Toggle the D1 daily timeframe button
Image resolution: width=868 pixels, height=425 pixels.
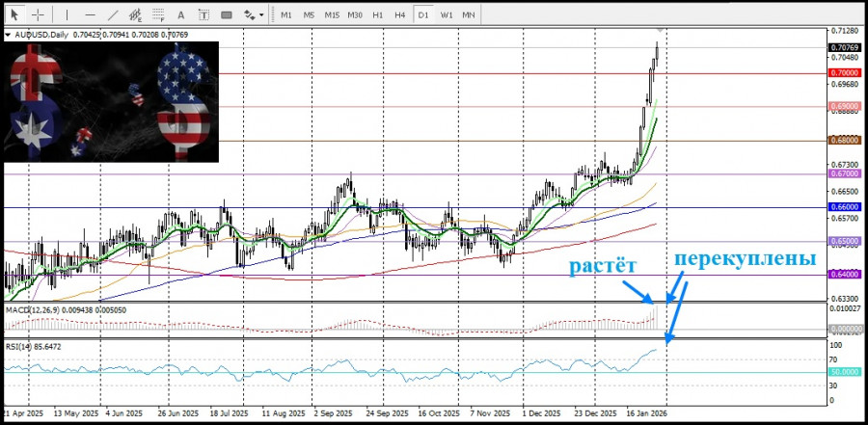423,15
